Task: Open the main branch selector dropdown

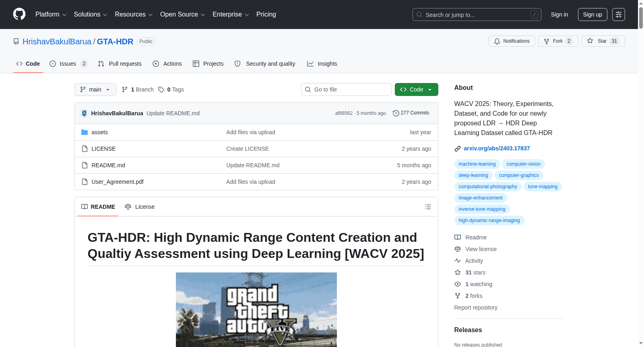Action: coord(95,89)
